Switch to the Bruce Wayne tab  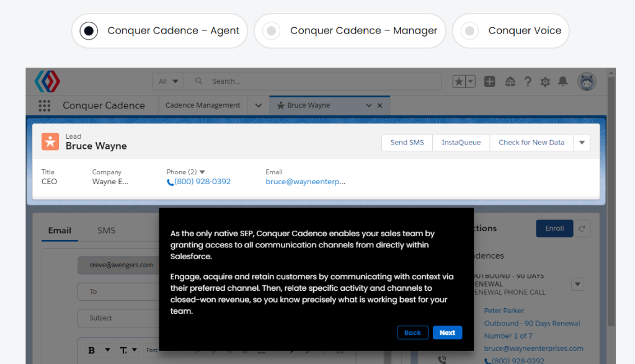[309, 105]
